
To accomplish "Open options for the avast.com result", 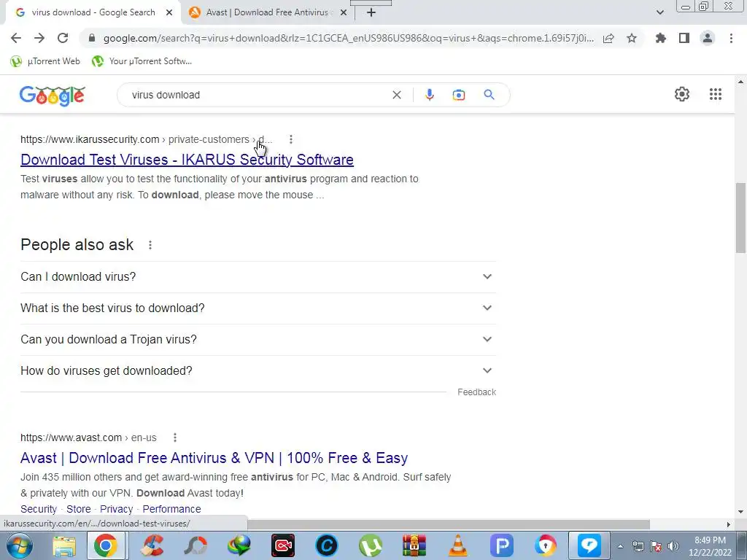I will point(175,437).
